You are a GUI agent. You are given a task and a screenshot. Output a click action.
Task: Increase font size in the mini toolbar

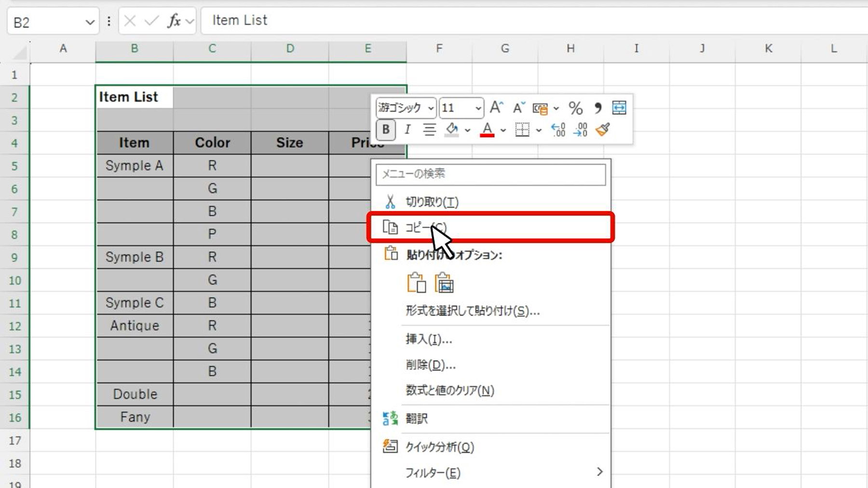497,107
